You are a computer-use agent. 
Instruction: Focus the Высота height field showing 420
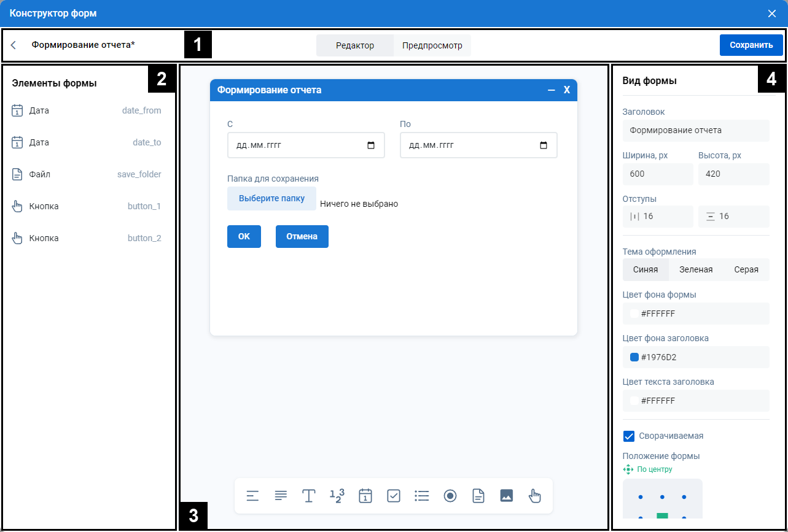point(734,174)
